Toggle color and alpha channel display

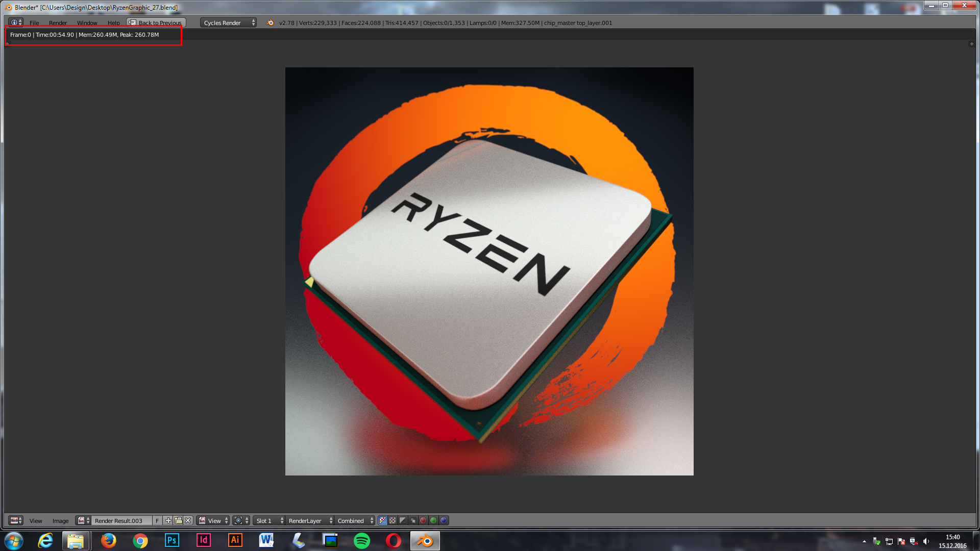click(383, 520)
